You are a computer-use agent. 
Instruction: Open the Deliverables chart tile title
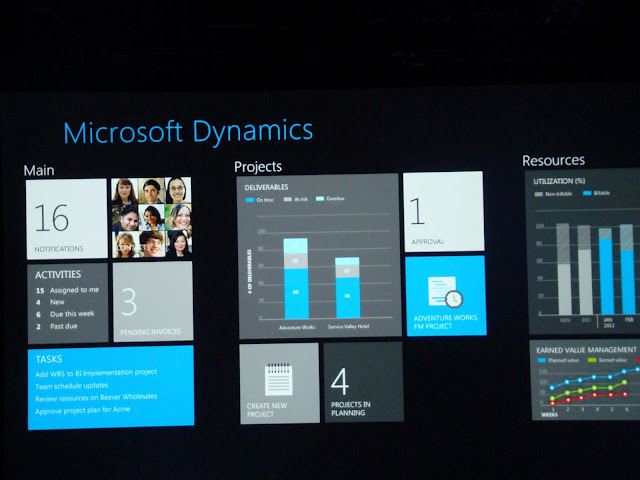pos(267,187)
